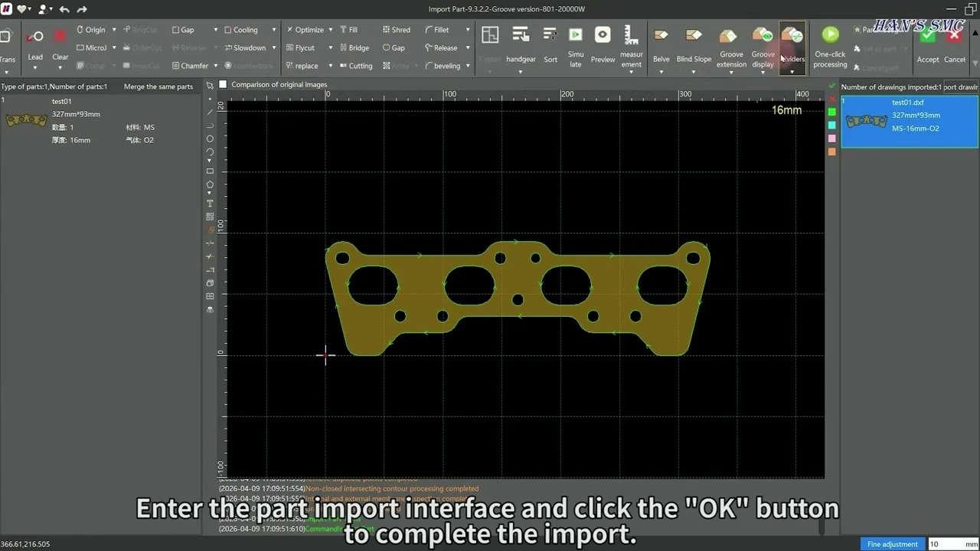Select the arrow pointer tool in side toolbar
Image resolution: width=980 pixels, height=551 pixels.
pyautogui.click(x=211, y=86)
